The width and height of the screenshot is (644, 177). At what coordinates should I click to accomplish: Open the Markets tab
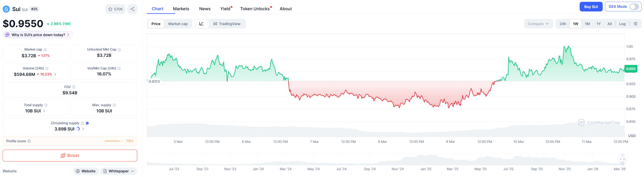pyautogui.click(x=181, y=9)
